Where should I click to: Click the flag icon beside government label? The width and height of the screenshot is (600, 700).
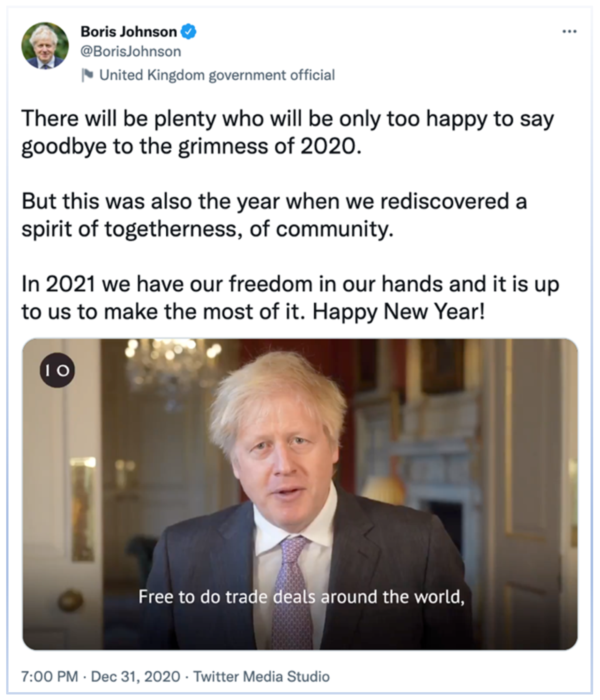point(87,75)
